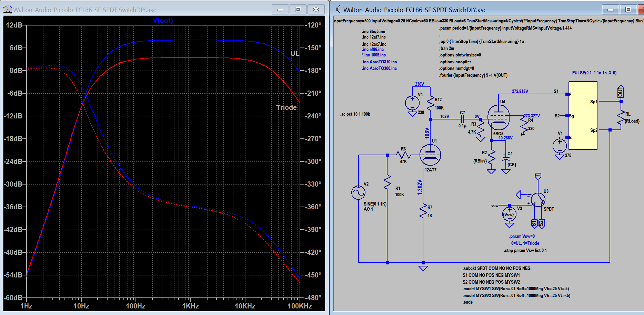The image size is (644, 315).
Task: Click the .param Vsw=0 directive
Action: [522, 237]
